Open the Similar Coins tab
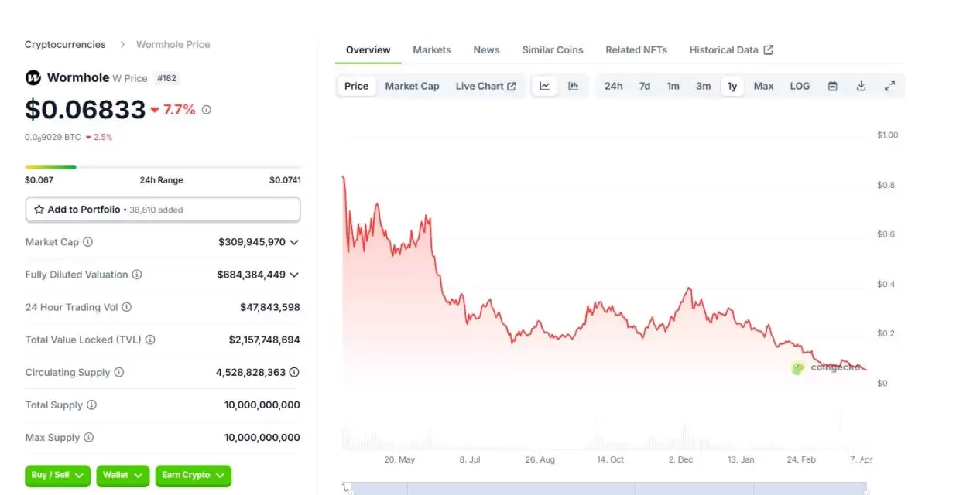Screen dimensions: 980x495 tap(552, 49)
